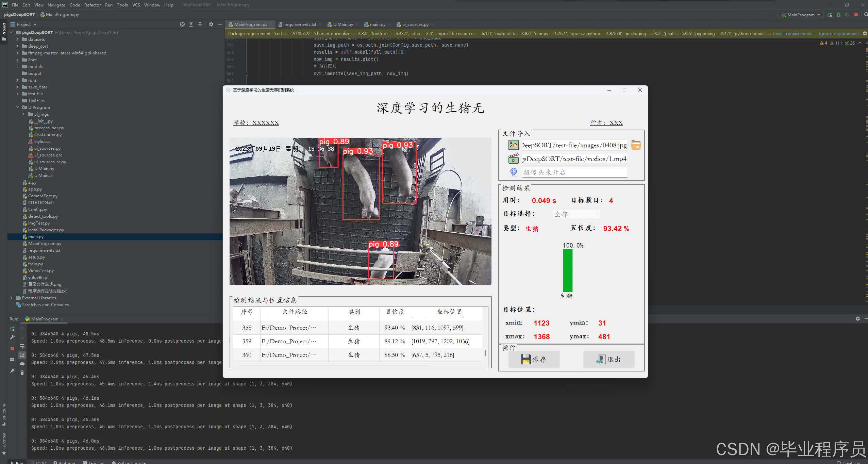Switch to requirements.txt editor tab
Viewport: 868px width, 464px height.
pyautogui.click(x=300, y=24)
